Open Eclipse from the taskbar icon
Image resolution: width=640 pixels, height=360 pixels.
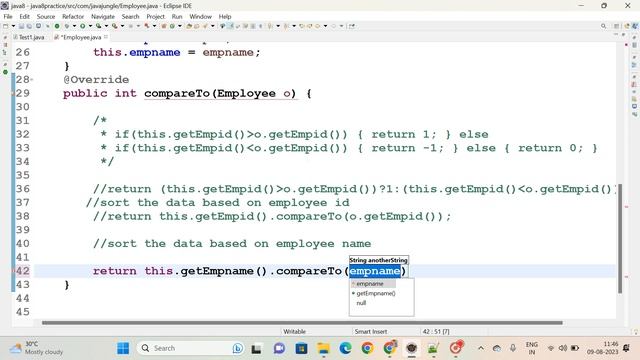pyautogui.click(x=411, y=348)
